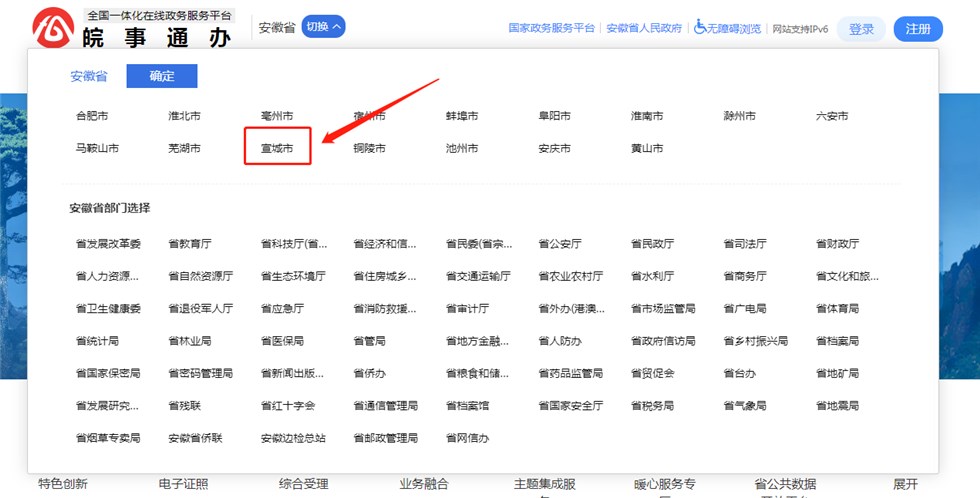Open the 切换 region dropdown

point(323,26)
